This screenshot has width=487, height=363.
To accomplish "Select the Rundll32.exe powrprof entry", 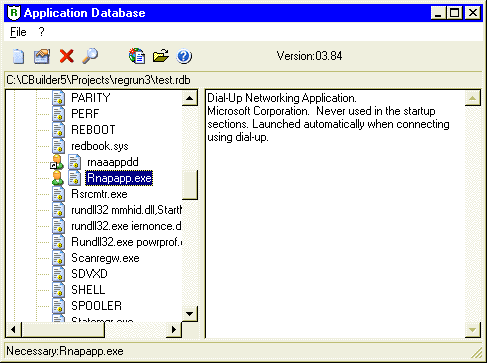I will (x=126, y=242).
